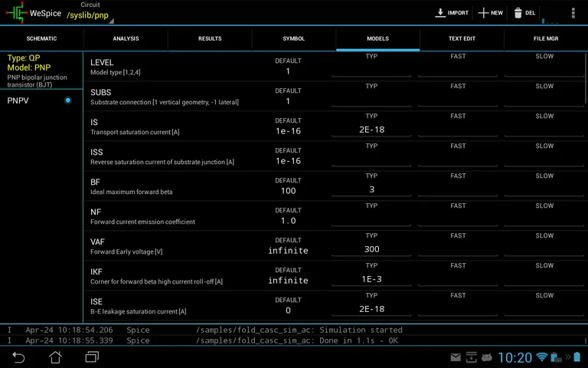588x368 pixels.
Task: Tap the Wi-Fi status icon
Action: (541, 357)
